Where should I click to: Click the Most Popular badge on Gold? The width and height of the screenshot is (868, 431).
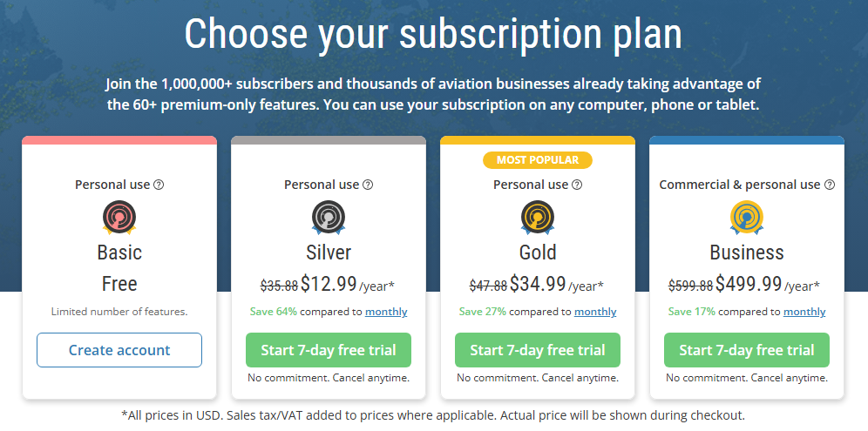pyautogui.click(x=538, y=160)
